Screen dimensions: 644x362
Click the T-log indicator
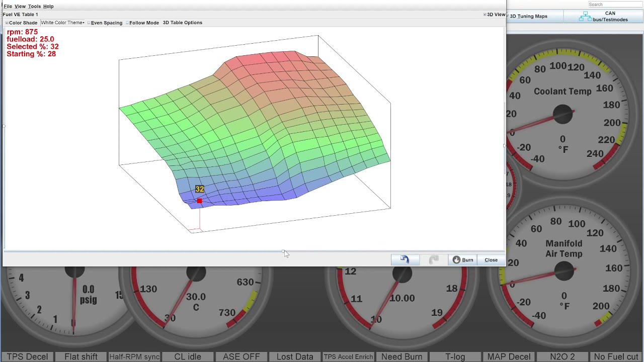point(455,356)
